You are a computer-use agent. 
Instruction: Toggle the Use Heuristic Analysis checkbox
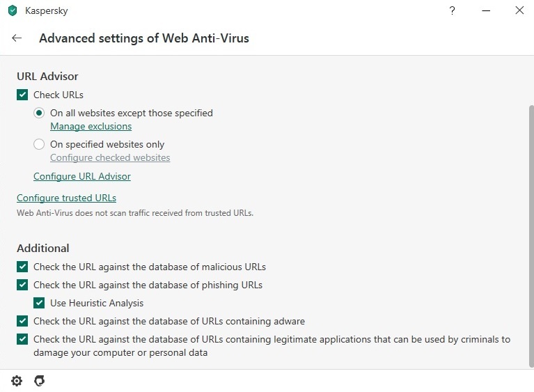point(39,303)
